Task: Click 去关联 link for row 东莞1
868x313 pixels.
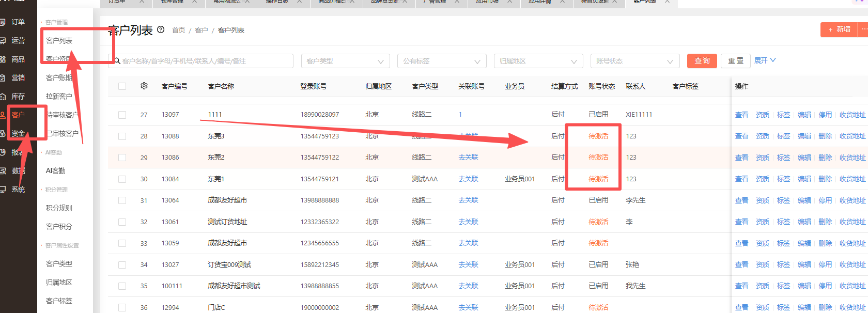Action: point(468,179)
